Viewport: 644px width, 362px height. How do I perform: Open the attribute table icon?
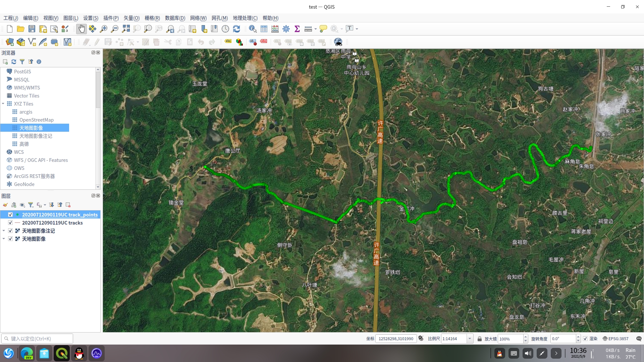point(264,29)
